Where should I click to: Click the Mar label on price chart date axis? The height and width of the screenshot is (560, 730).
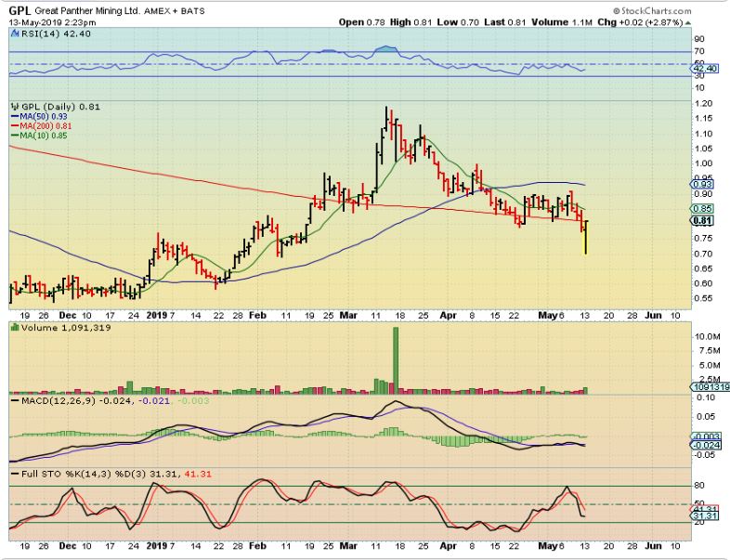(348, 315)
